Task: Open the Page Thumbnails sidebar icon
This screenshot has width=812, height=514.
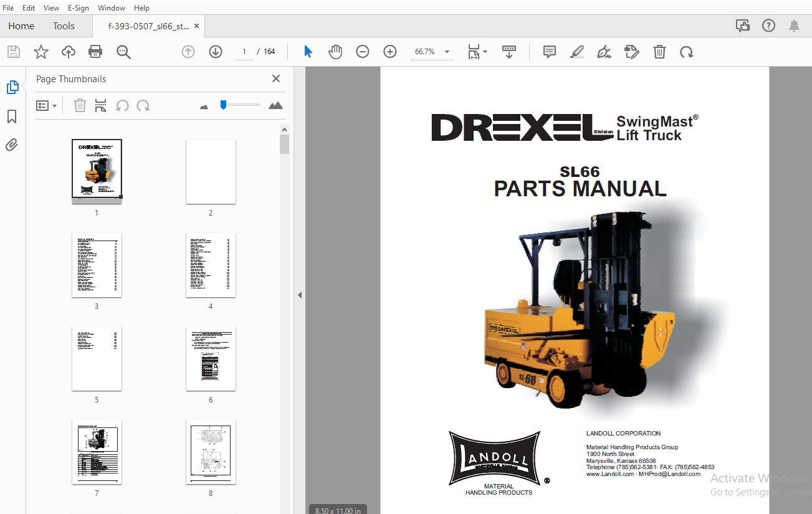Action: pyautogui.click(x=12, y=87)
